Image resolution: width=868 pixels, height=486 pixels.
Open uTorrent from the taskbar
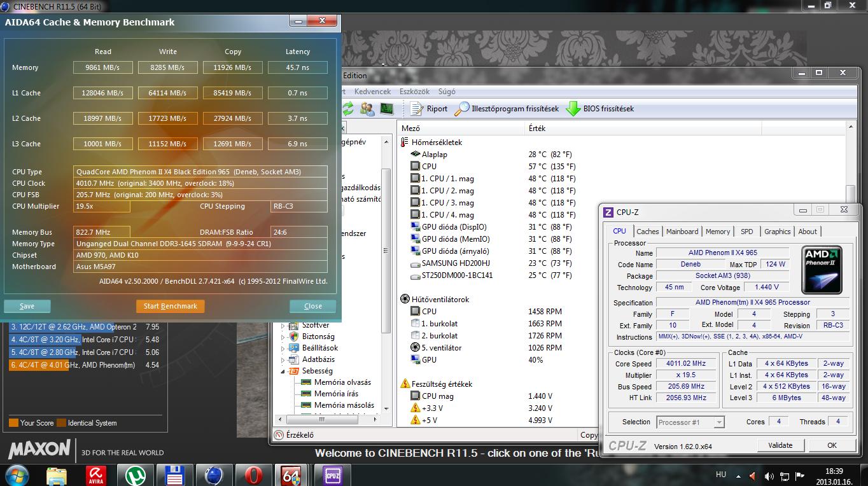pos(135,475)
